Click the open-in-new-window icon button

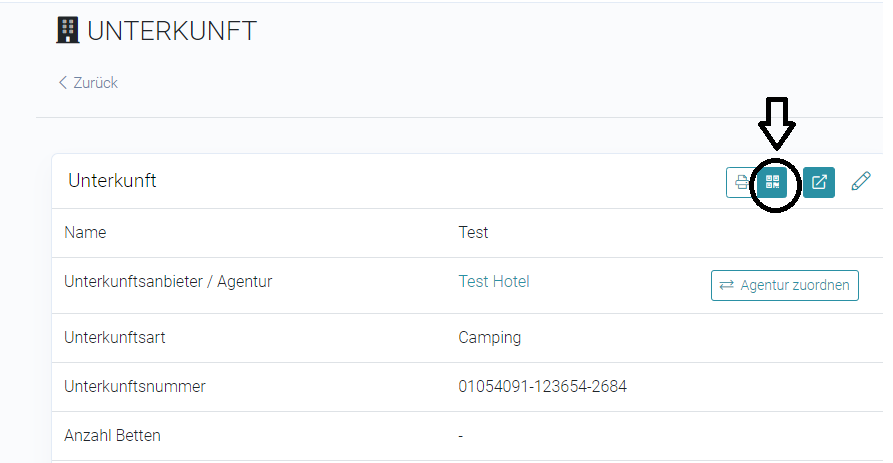coord(819,182)
